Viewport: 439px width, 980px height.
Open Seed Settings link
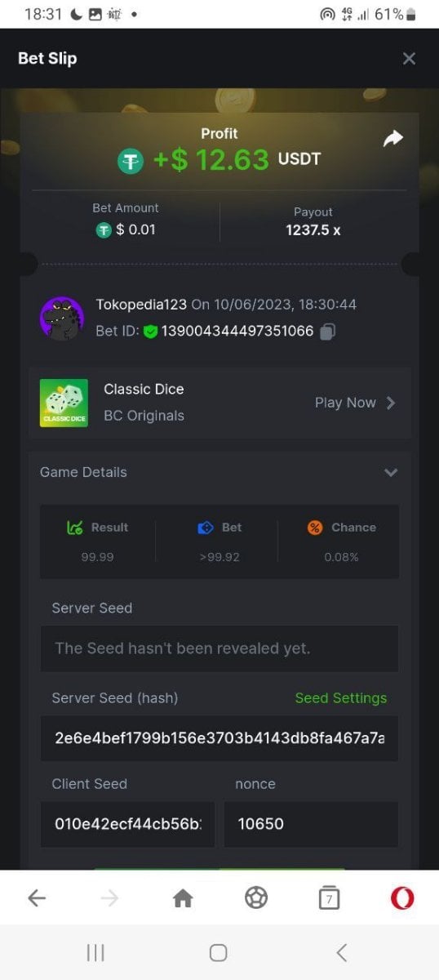click(x=341, y=697)
